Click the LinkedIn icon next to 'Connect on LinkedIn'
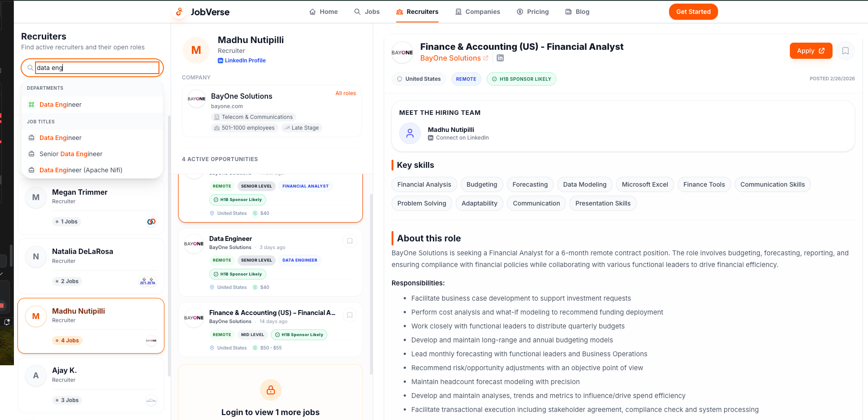The width and height of the screenshot is (868, 420). click(x=431, y=138)
